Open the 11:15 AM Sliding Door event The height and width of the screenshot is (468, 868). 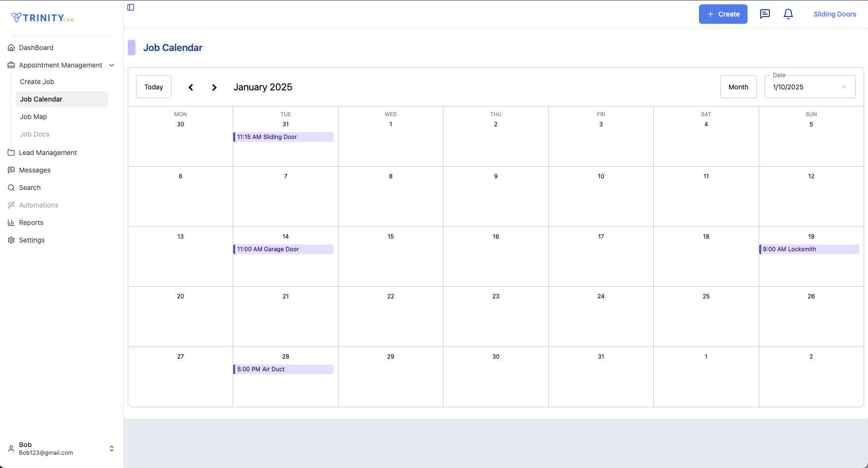[283, 137]
